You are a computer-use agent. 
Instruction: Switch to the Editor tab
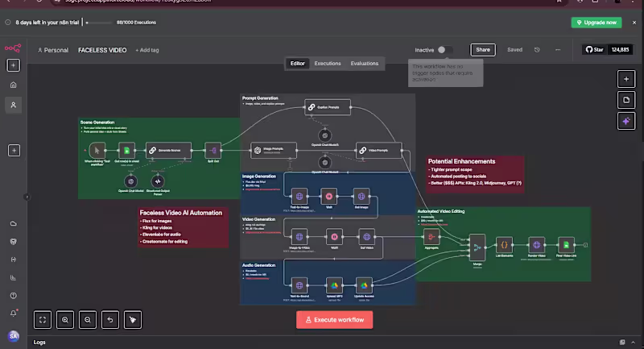(x=297, y=64)
